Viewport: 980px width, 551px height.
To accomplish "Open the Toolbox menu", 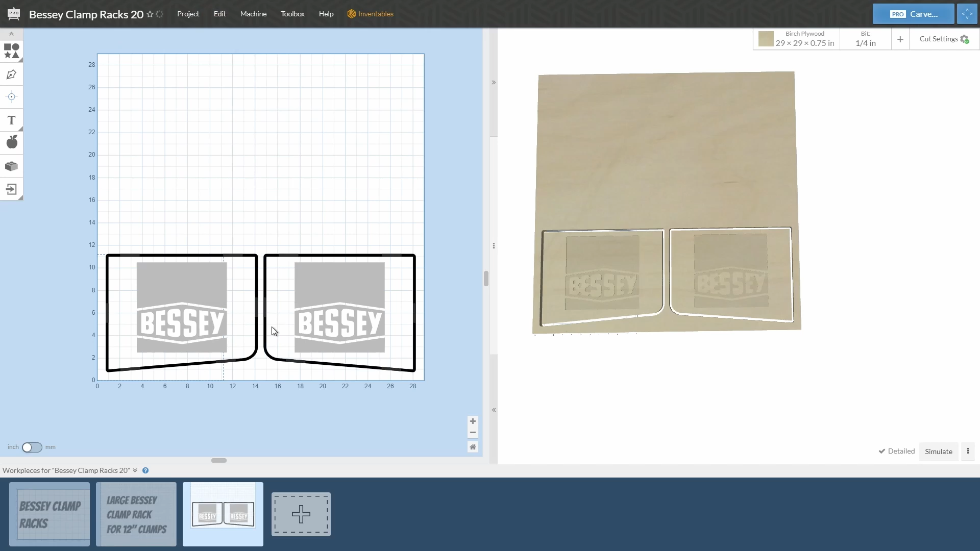I will pos(293,13).
